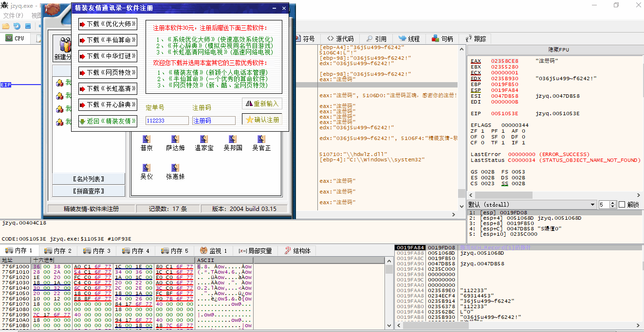Open the 〖名片列表〗 panel
The height and width of the screenshot is (332, 644).
point(89,179)
